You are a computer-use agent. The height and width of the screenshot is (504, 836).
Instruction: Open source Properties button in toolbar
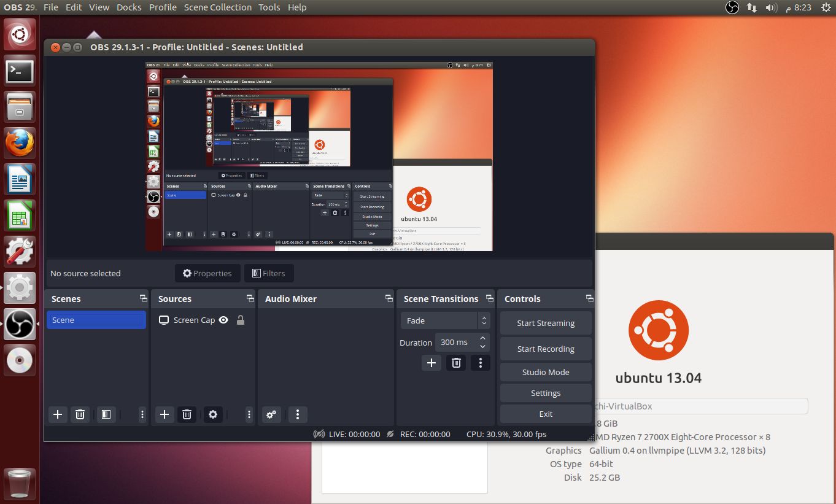207,273
